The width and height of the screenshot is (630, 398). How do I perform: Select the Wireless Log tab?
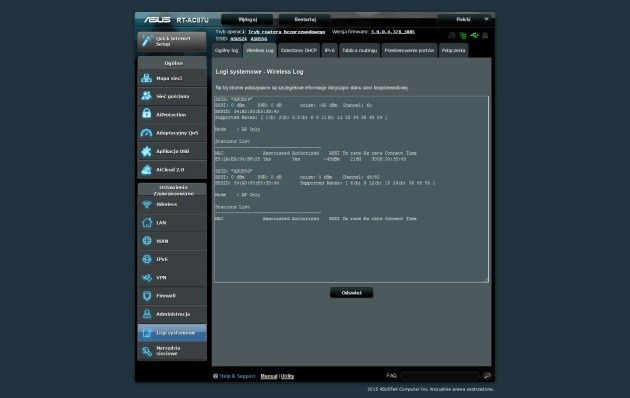pos(260,51)
